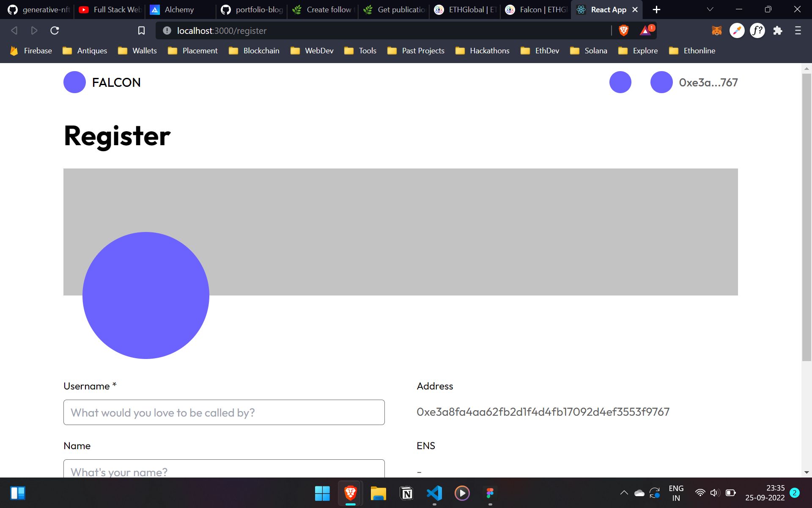Click the Register page heading link
This screenshot has height=508, width=812.
(117, 135)
